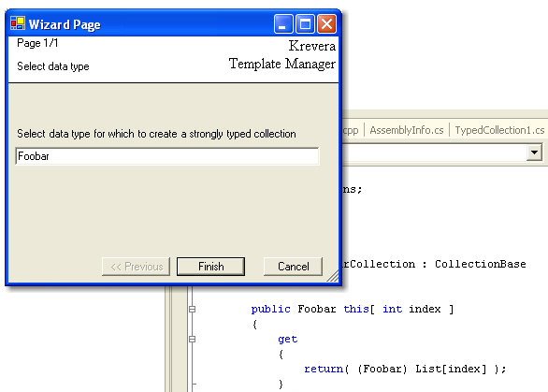Screen dimensions: 548x392
Task: Click the 'index' parameter in the indexer declaration
Action: click(x=425, y=309)
